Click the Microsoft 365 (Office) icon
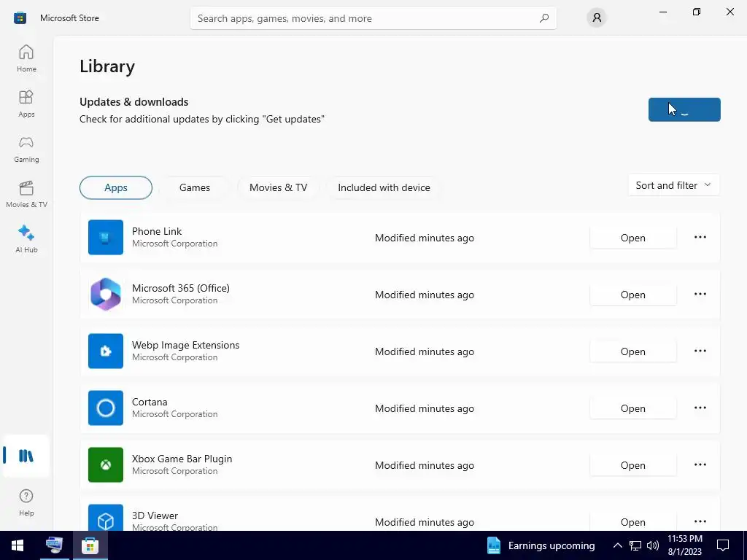747x560 pixels. point(106,295)
